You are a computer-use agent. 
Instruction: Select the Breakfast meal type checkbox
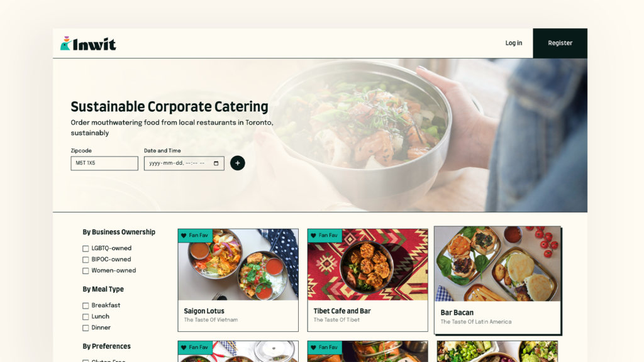click(86, 305)
